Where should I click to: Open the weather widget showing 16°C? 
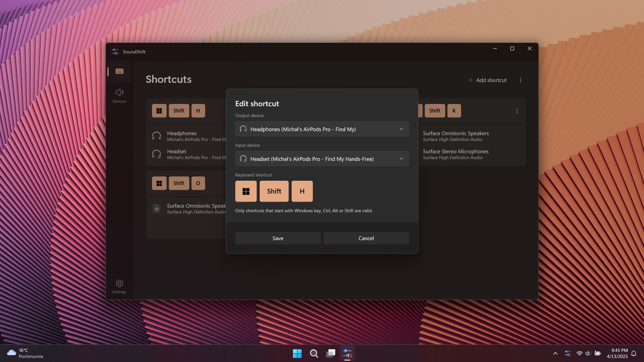25,353
